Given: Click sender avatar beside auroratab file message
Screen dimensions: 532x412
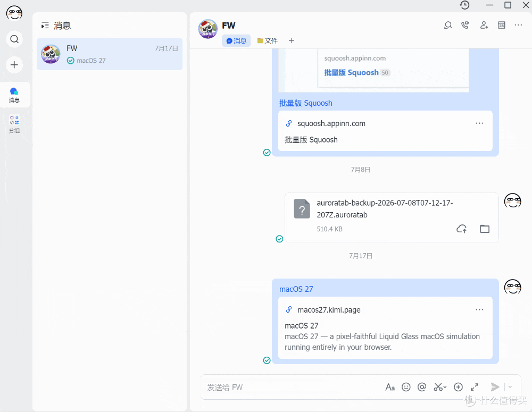Looking at the screenshot, I should click(512, 201).
